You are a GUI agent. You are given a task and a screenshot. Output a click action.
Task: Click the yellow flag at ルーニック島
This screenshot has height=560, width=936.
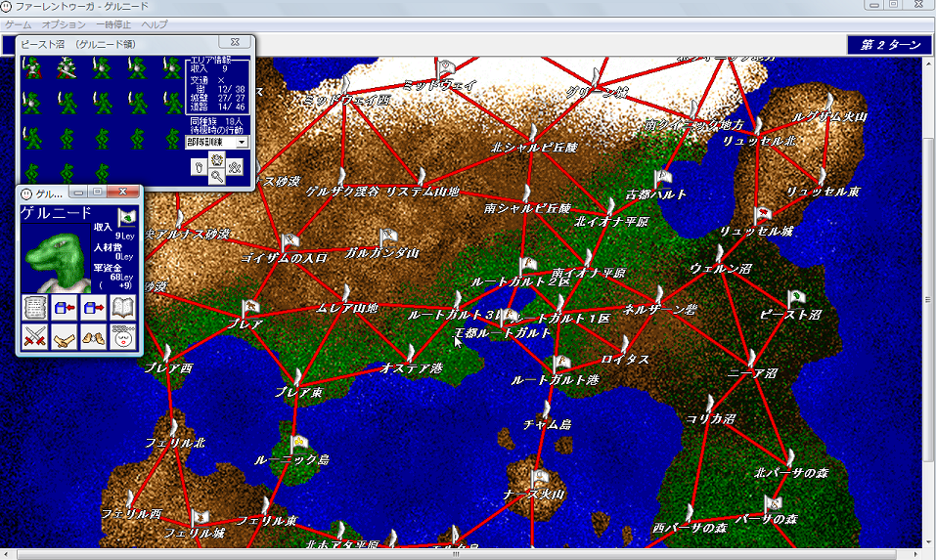point(298,443)
